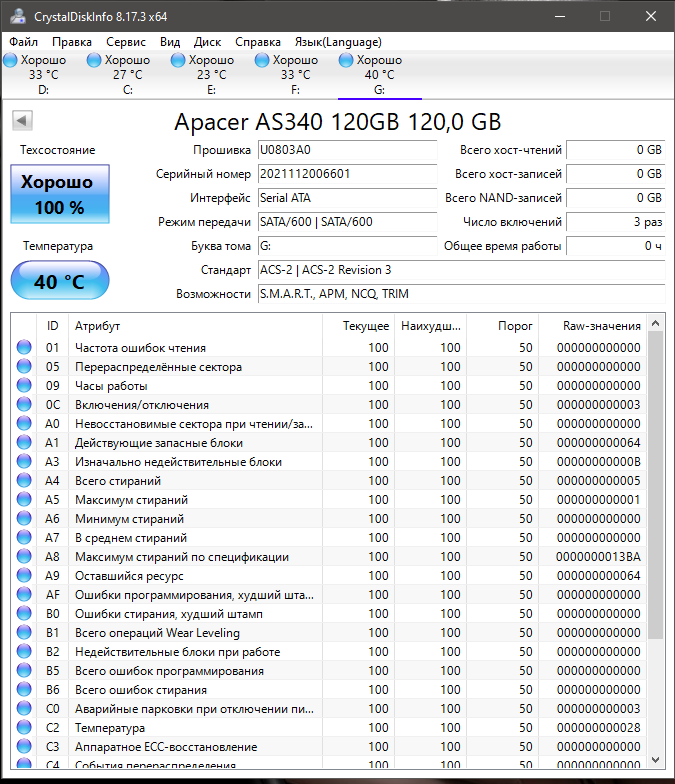Open the Сервис menu
675x784 pixels.
click(x=126, y=42)
